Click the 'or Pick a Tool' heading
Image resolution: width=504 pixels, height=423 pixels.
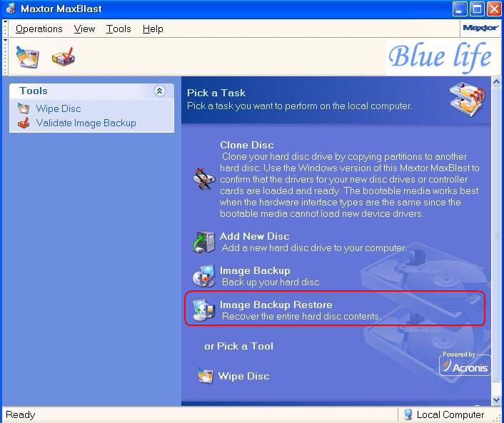[239, 346]
